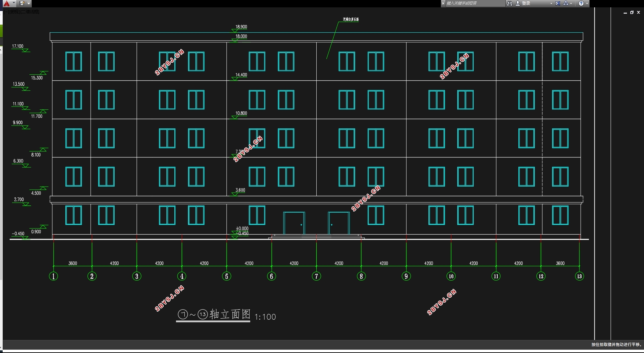Click the 13.500 elevation label
This screenshot has width=644, height=353.
19,84
